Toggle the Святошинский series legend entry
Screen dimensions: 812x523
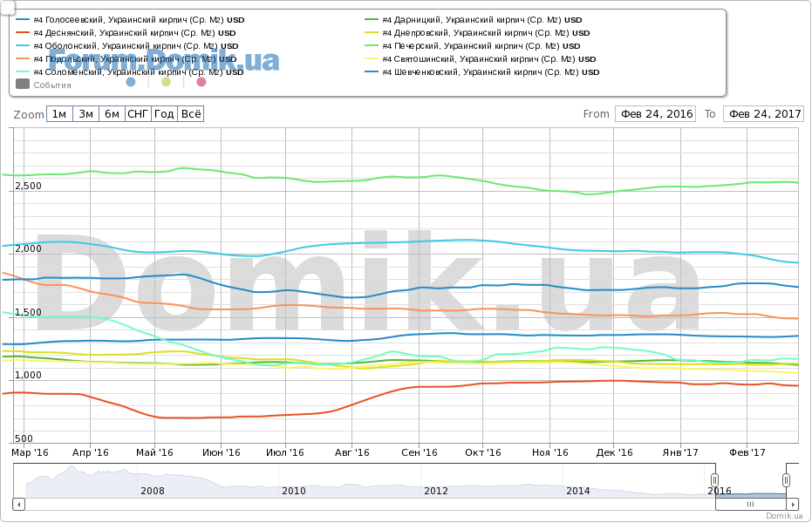tap(481, 59)
